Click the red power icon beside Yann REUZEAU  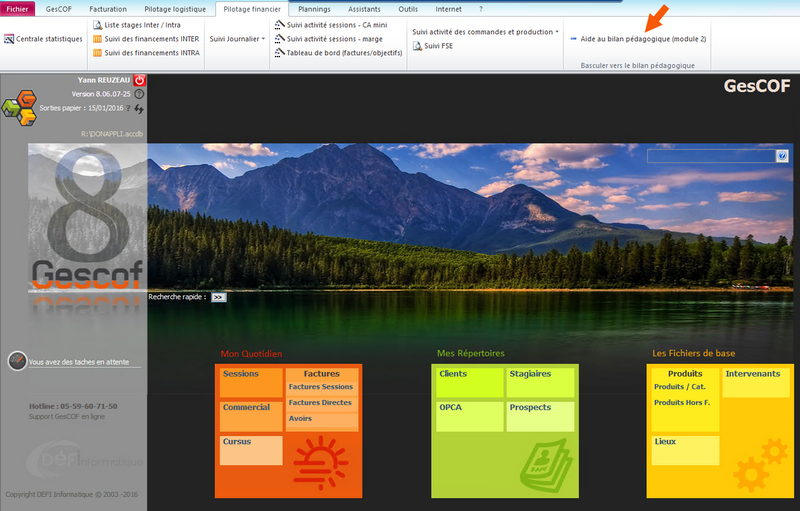(139, 80)
